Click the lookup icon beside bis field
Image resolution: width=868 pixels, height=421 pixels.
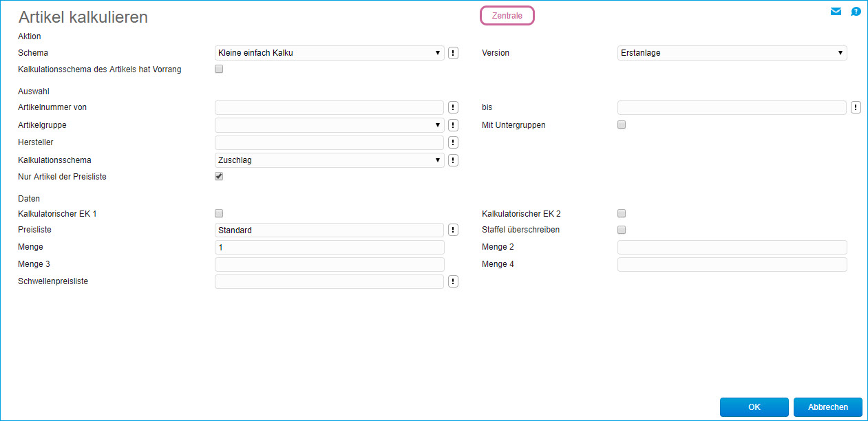[856, 107]
